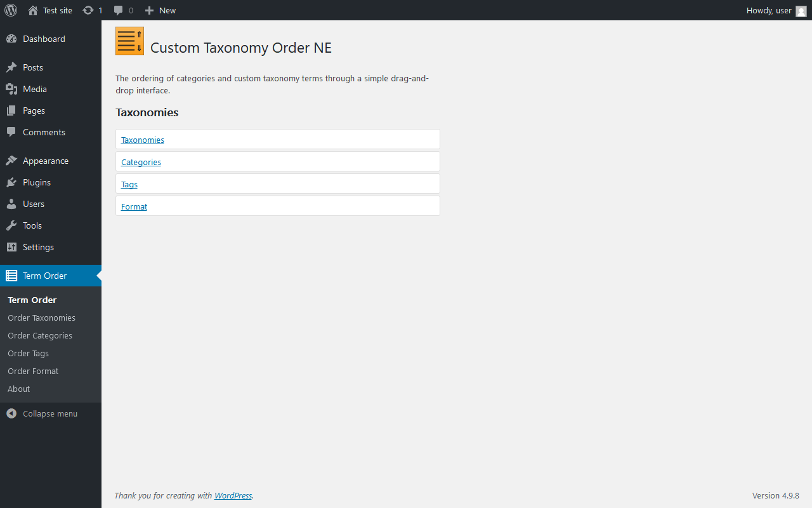
Task: Click the Dashboard gauge icon
Action: coord(11,39)
